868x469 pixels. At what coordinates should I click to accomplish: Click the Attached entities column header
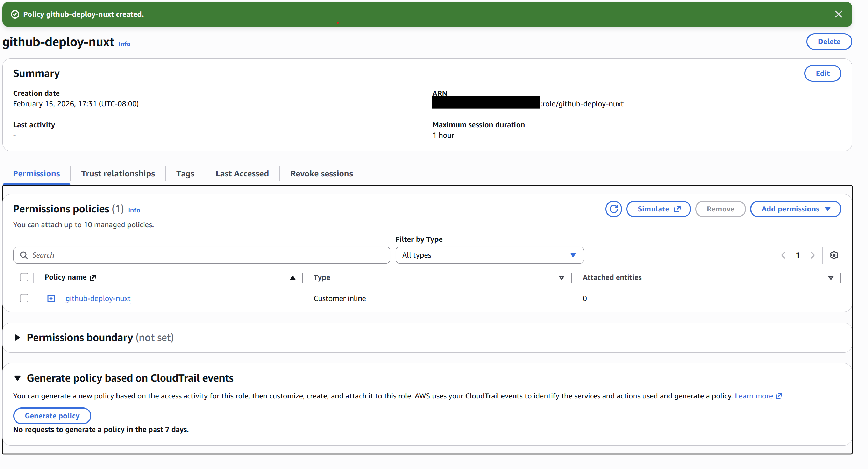click(x=612, y=277)
